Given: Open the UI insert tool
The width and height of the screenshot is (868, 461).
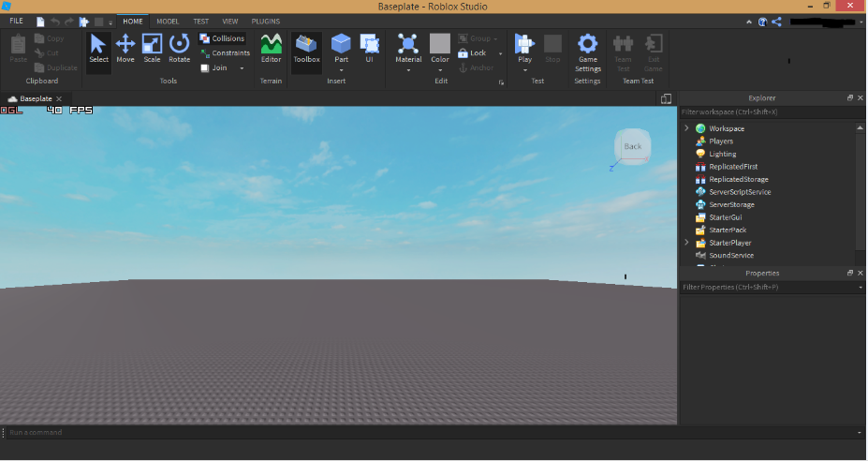Looking at the screenshot, I should point(369,49).
